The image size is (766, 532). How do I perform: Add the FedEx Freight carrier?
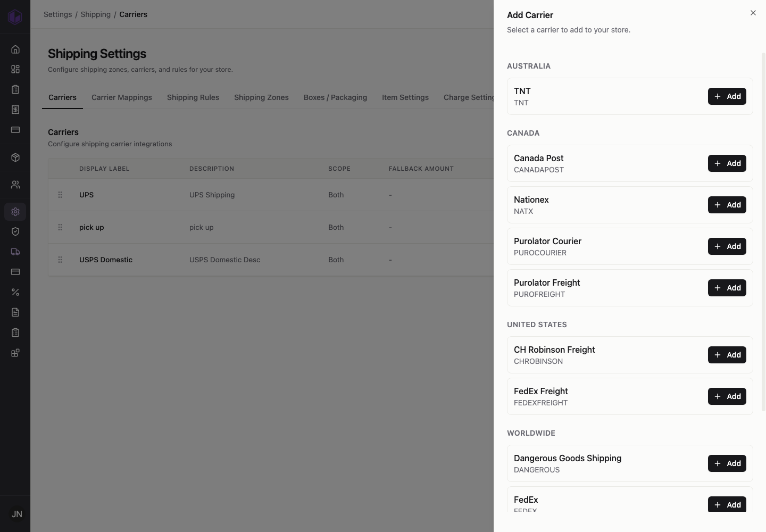coord(727,396)
